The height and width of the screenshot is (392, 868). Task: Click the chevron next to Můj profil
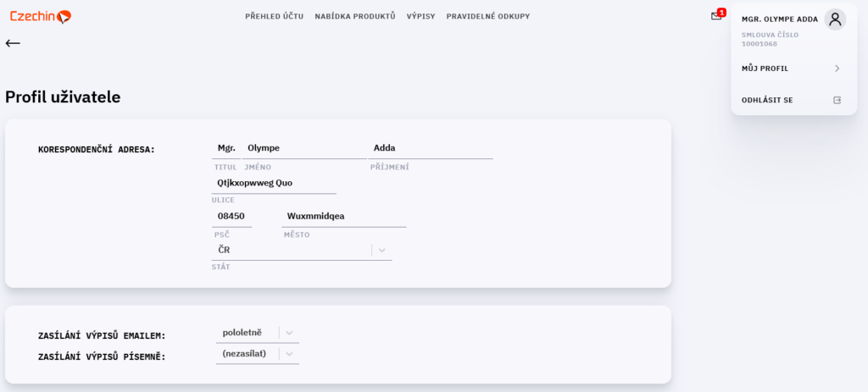point(837,69)
